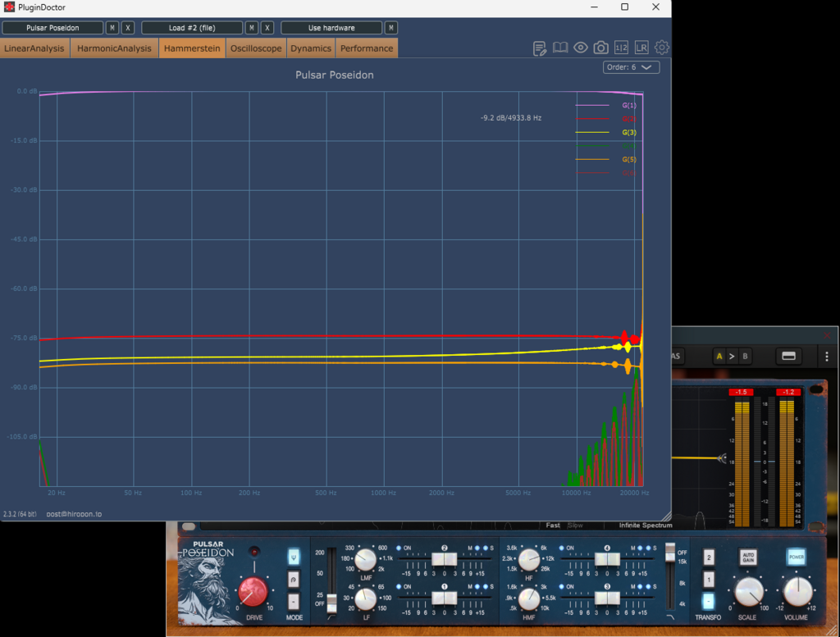Select TRANSFO option 1

coord(708,579)
